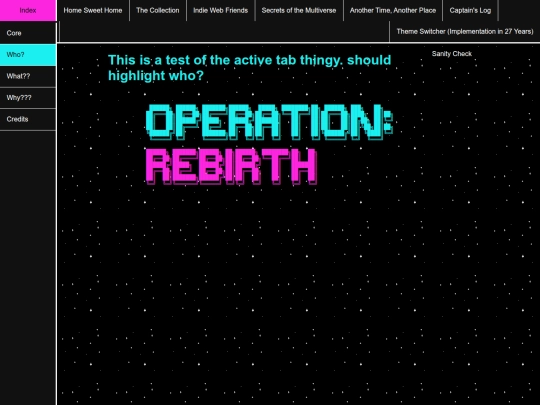Click the OPERATION: pixel title
Viewport: 540px width, 405px height.
[x=269, y=122]
